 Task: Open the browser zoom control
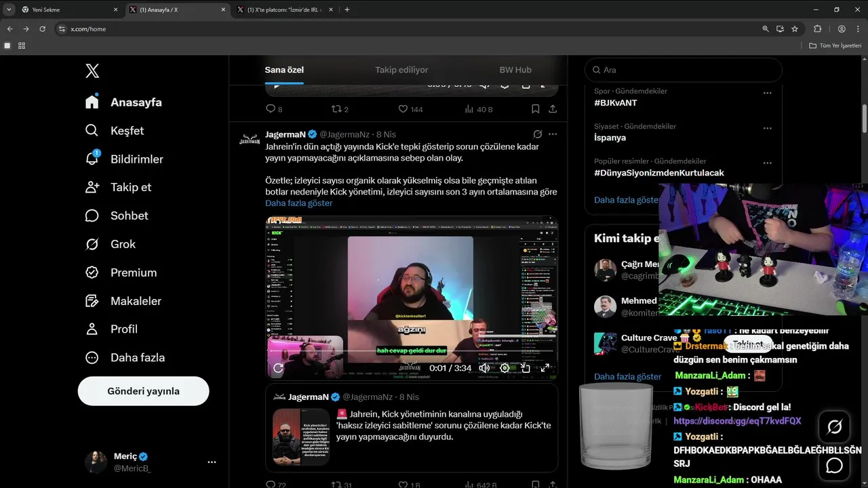[766, 29]
